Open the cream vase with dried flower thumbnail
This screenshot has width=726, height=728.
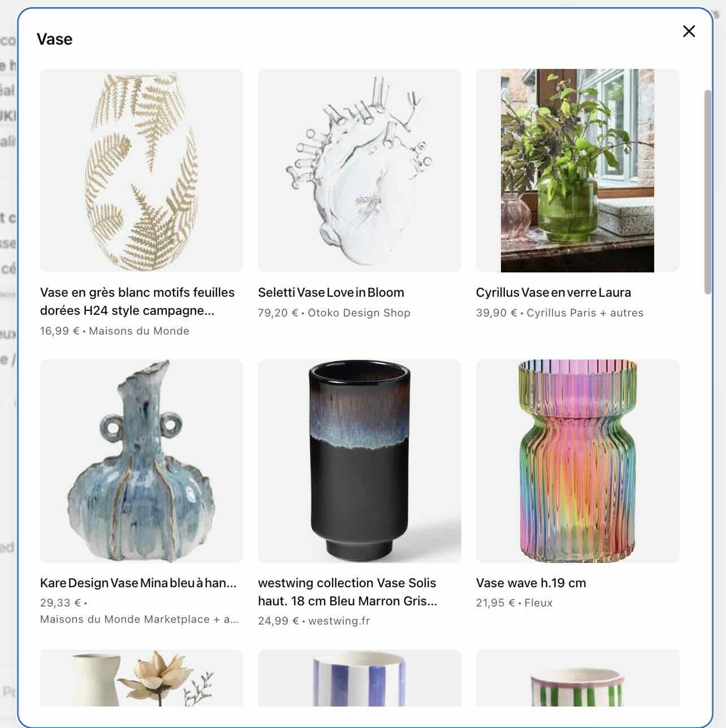click(141, 678)
